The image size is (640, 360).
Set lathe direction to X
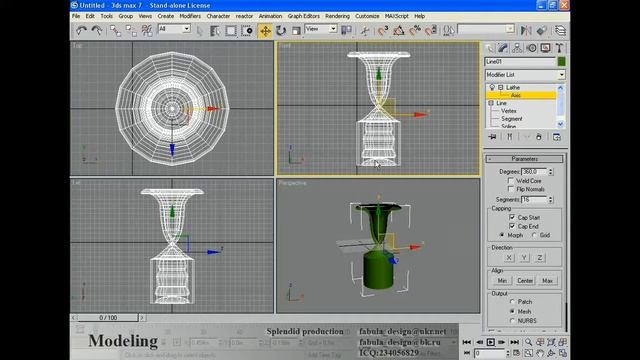point(509,258)
